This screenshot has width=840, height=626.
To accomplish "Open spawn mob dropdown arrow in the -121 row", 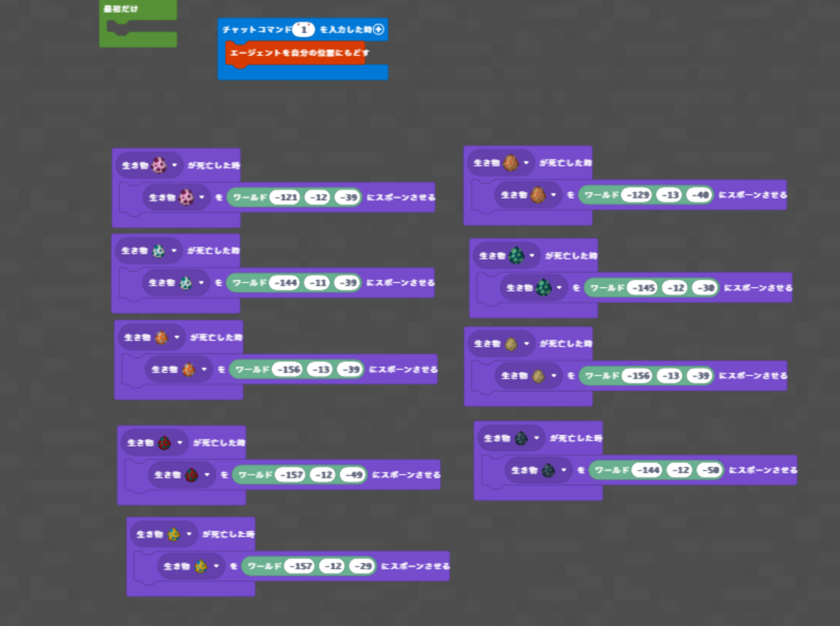I will point(202,197).
